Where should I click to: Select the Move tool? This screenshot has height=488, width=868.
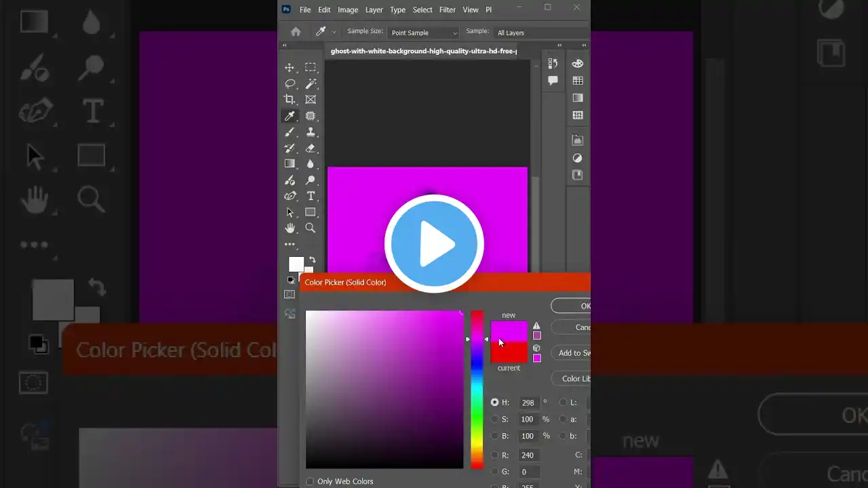point(290,67)
